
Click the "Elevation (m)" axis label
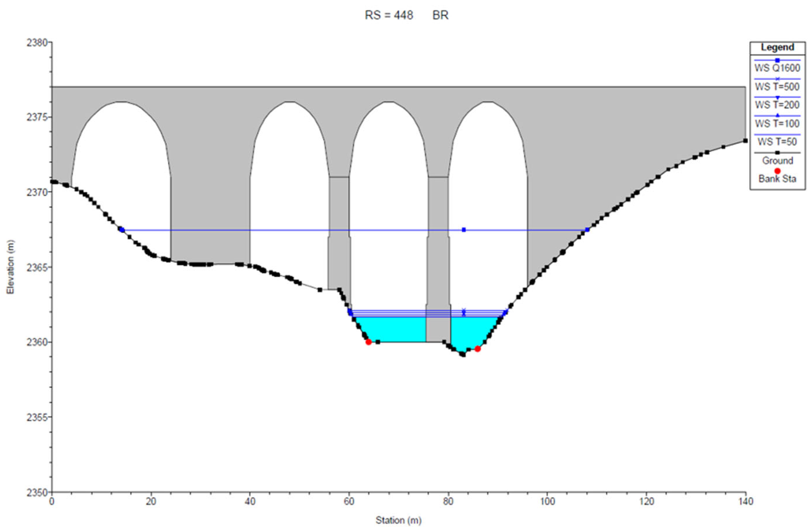[x=10, y=267]
